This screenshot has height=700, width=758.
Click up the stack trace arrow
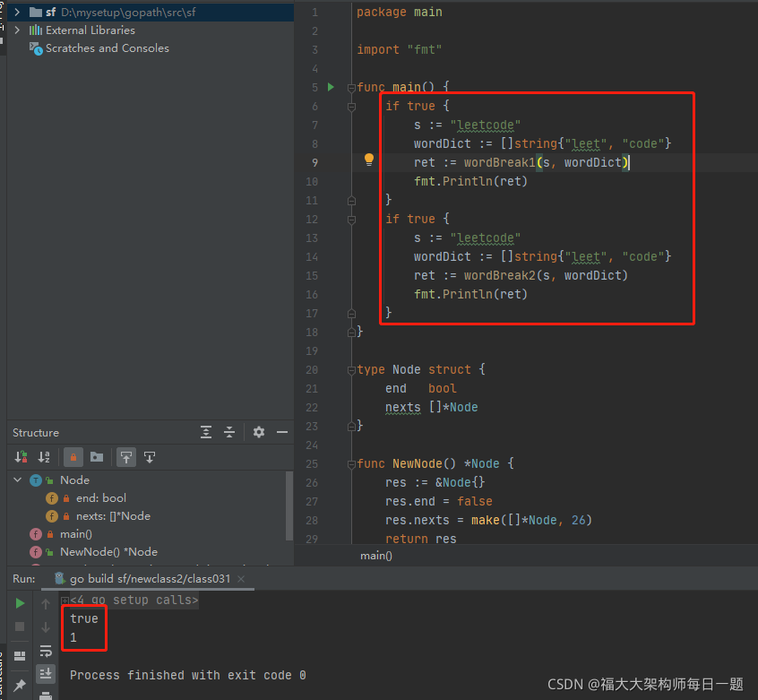46,603
